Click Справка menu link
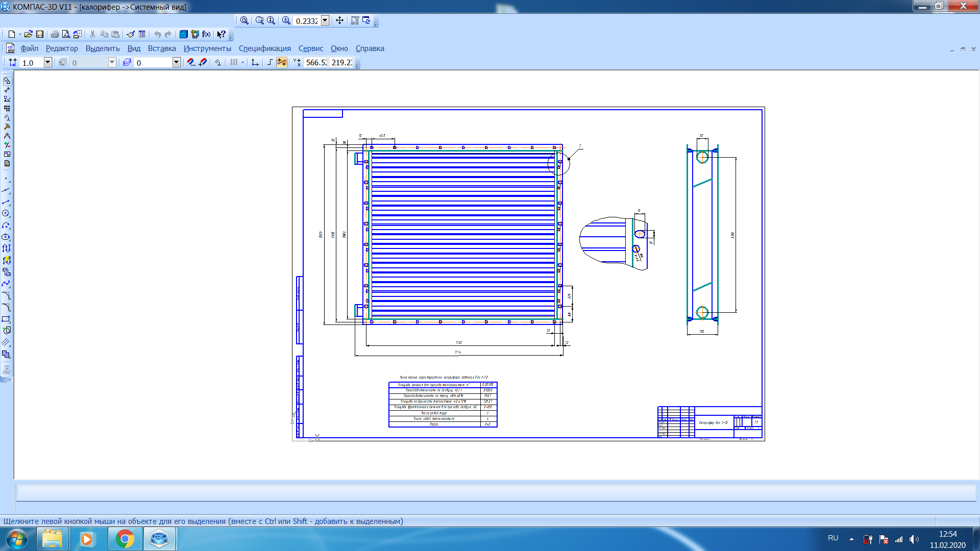 tap(370, 48)
